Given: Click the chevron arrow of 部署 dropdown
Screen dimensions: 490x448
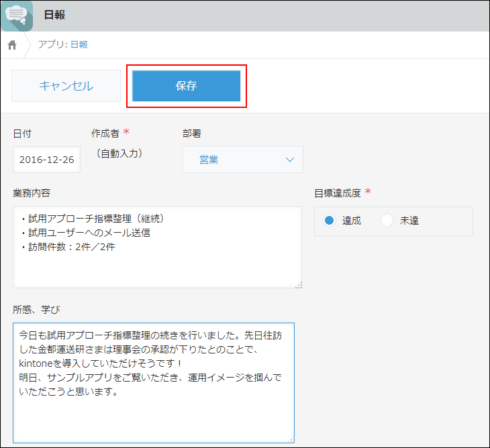Looking at the screenshot, I should [290, 160].
